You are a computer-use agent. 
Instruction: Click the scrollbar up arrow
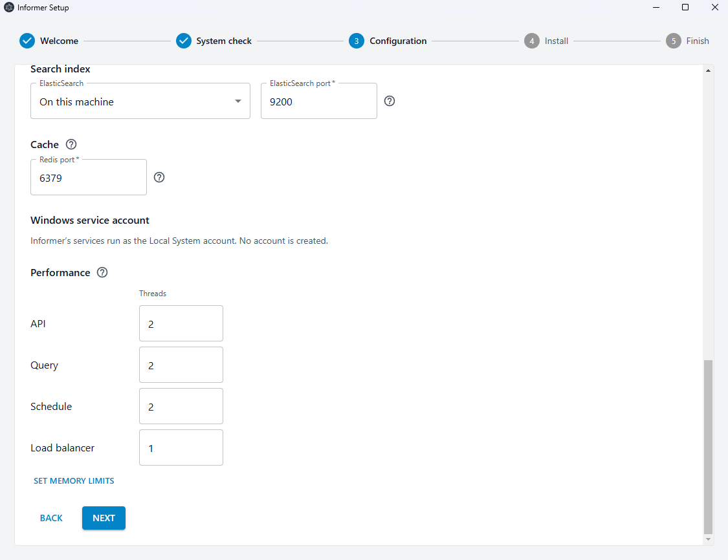pyautogui.click(x=708, y=70)
